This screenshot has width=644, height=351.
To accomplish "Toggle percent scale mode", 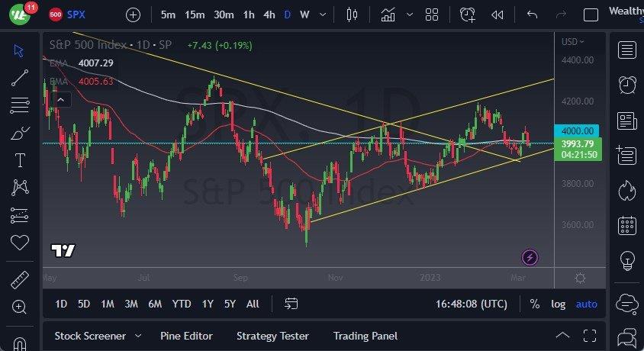I will click(x=534, y=304).
